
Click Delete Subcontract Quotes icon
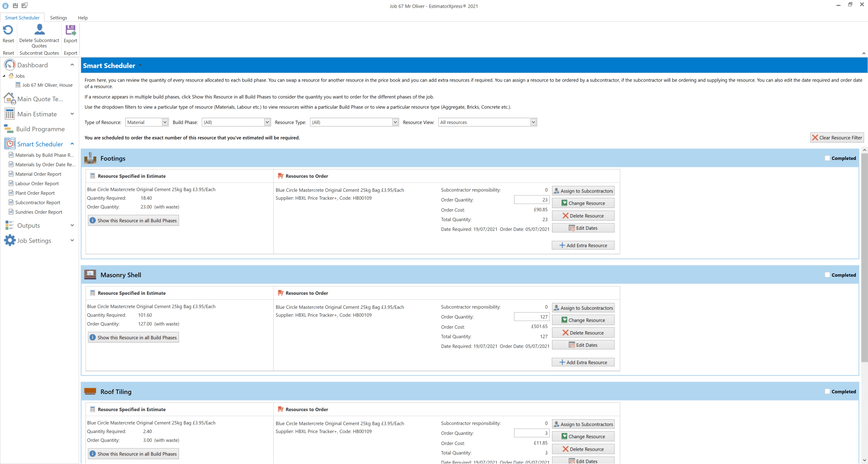click(x=39, y=30)
